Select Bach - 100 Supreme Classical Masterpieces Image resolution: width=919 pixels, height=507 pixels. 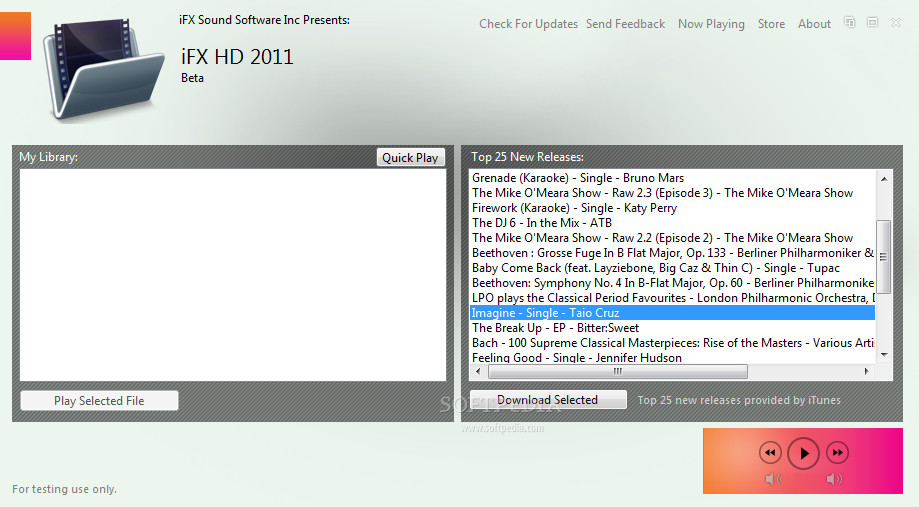(672, 343)
